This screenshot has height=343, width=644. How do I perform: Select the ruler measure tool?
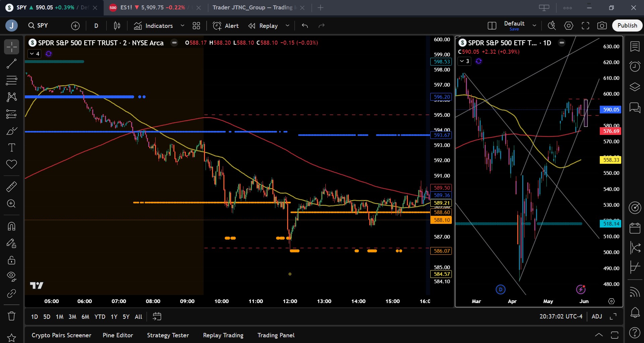point(11,187)
